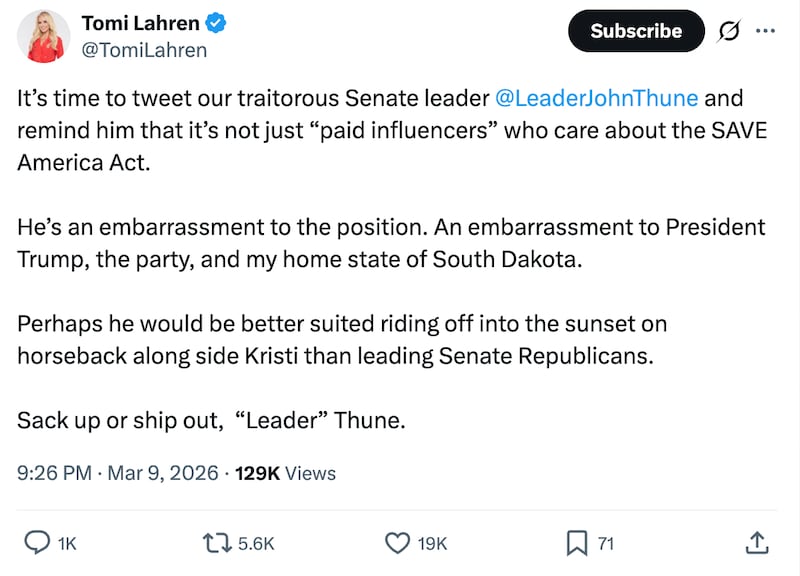Screen dimensions: 800x576
Task: Click the heart icon to like the post
Action: point(397,543)
